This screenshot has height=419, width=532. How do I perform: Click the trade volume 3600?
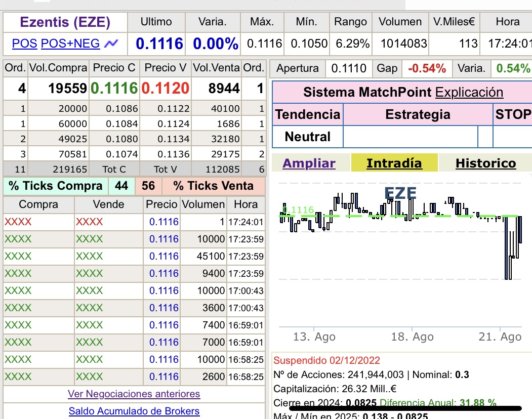click(214, 308)
